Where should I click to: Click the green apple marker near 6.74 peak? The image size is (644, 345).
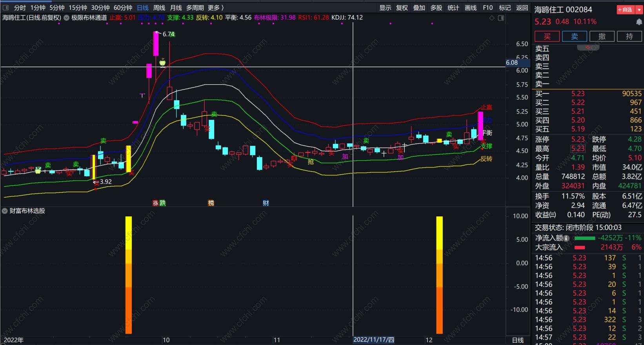click(x=162, y=62)
